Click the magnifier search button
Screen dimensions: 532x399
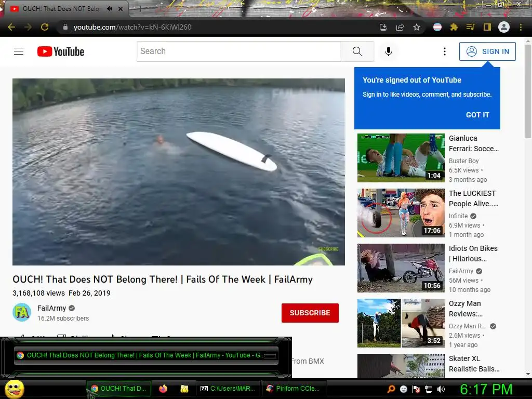point(357,51)
